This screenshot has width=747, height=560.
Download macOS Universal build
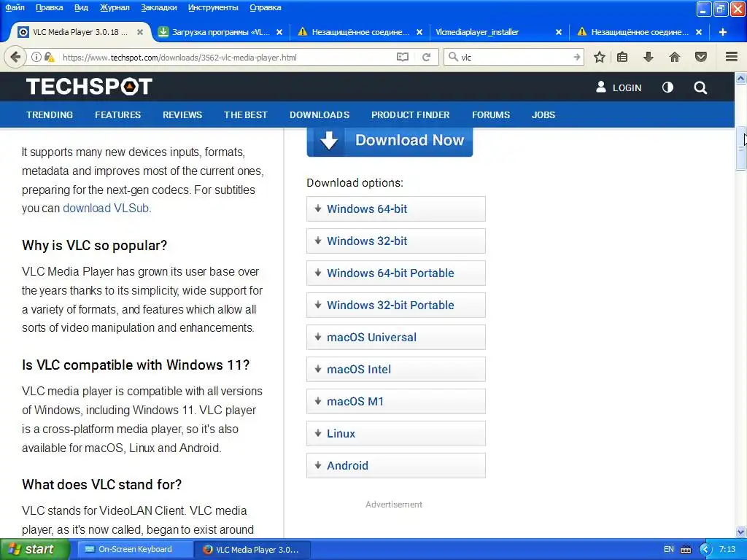(396, 337)
